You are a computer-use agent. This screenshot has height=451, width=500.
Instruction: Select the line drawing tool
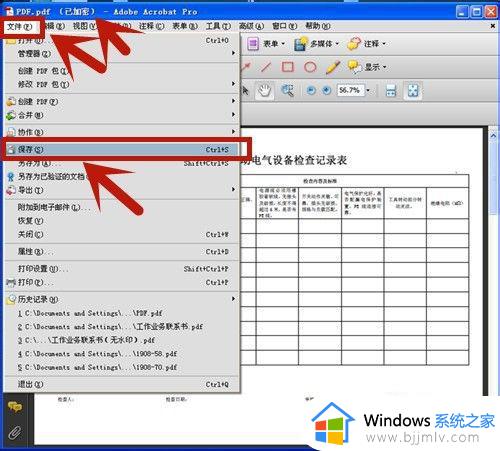click(266, 67)
